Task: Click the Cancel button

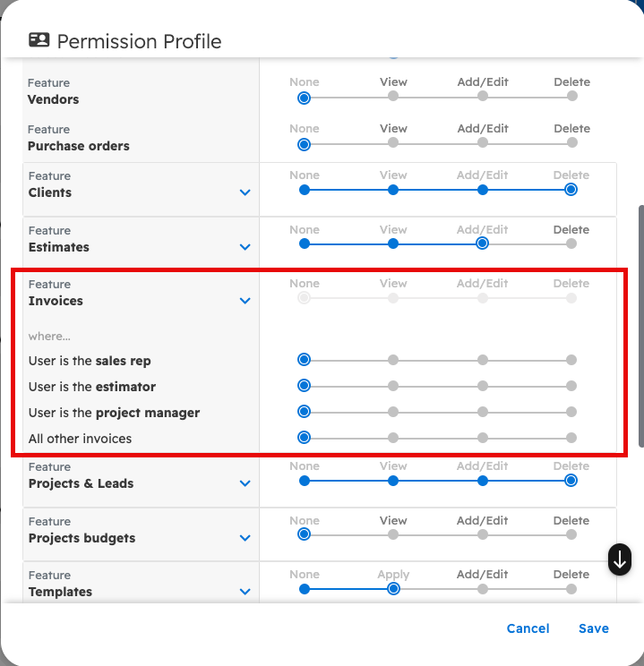Action: 528,628
